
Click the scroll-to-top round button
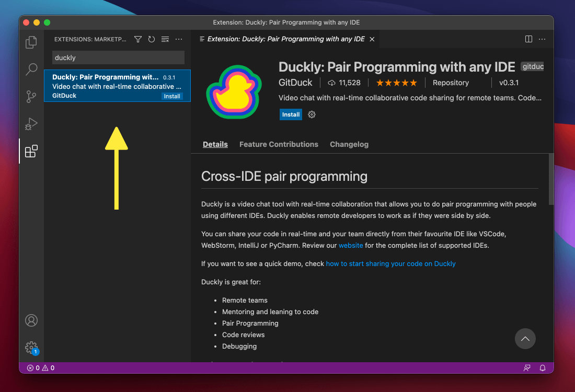point(525,339)
